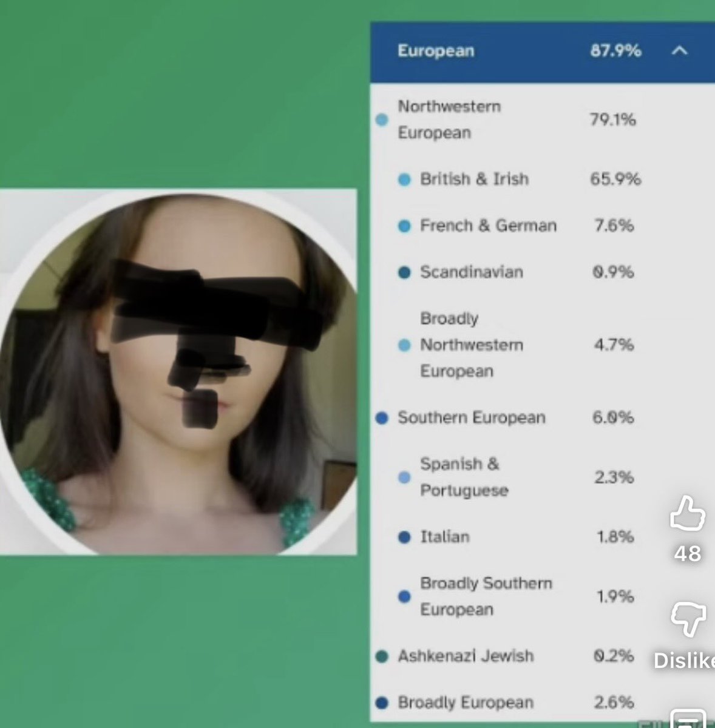Click the Spanish & Portuguese row

coord(543,477)
